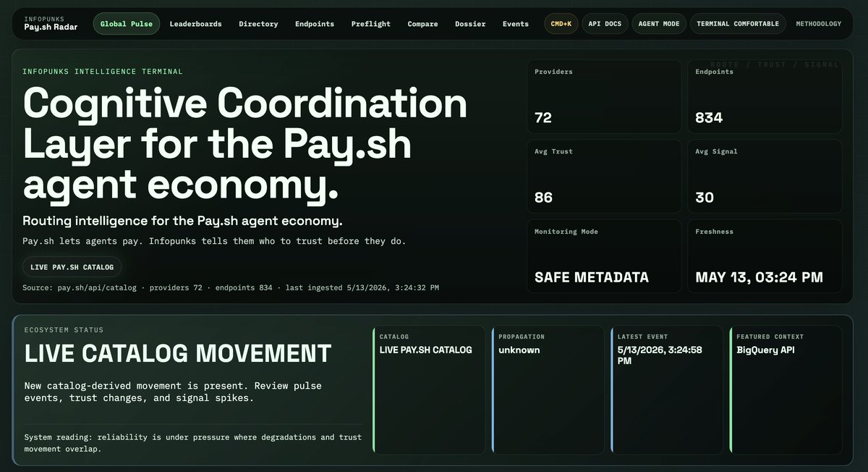Open the Directory tab

258,24
